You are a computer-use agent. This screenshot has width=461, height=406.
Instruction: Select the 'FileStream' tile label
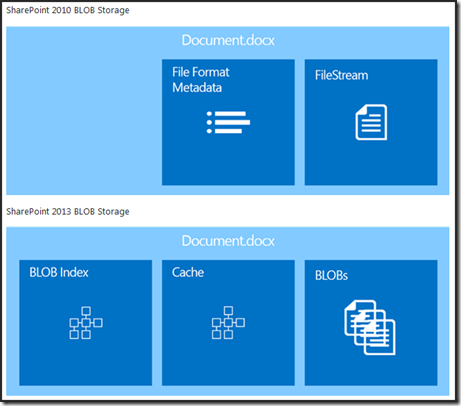[x=342, y=75]
